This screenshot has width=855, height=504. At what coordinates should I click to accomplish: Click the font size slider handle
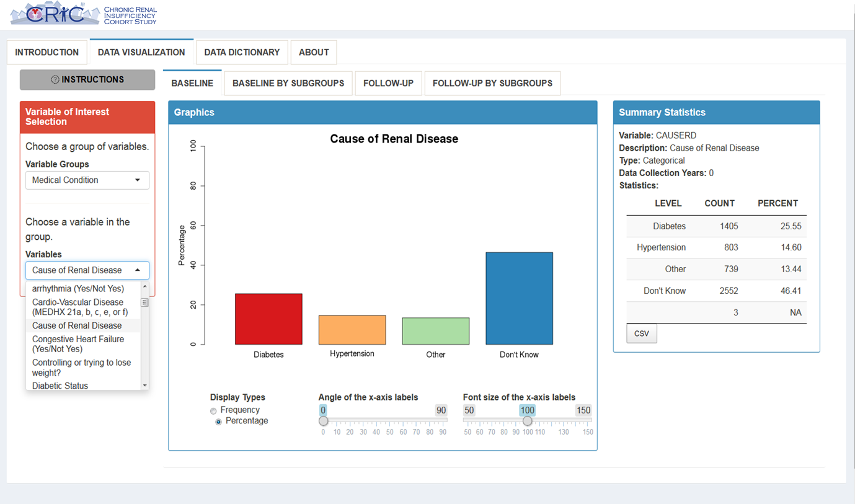pos(527,421)
